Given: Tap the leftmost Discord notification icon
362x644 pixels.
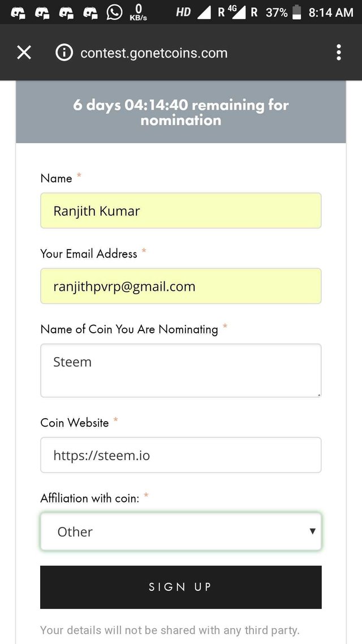Looking at the screenshot, I should pyautogui.click(x=18, y=12).
